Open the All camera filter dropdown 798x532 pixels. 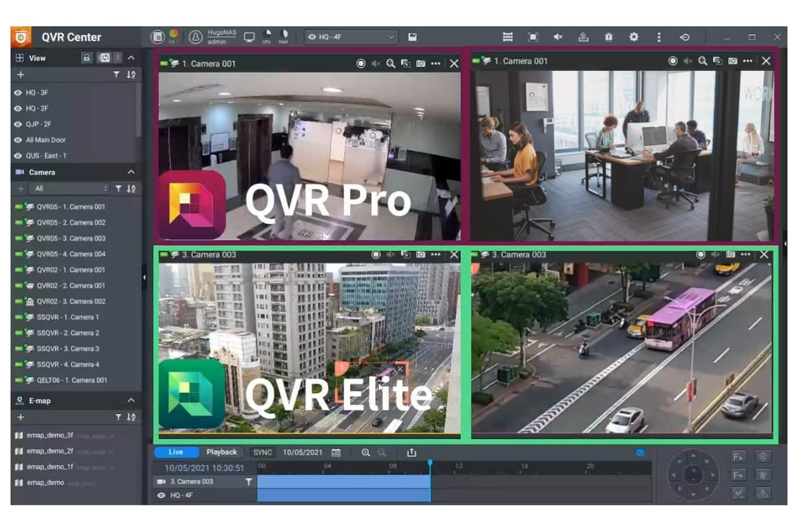tap(71, 189)
